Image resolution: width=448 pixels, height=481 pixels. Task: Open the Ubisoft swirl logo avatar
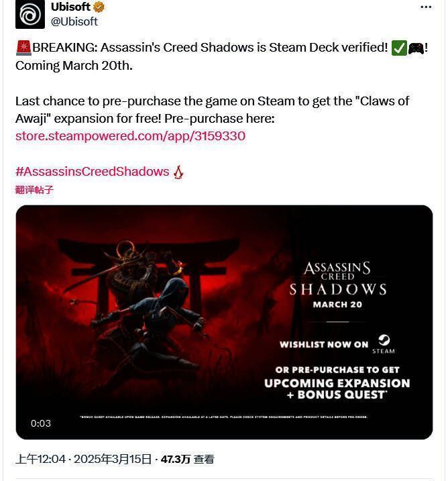tap(30, 14)
